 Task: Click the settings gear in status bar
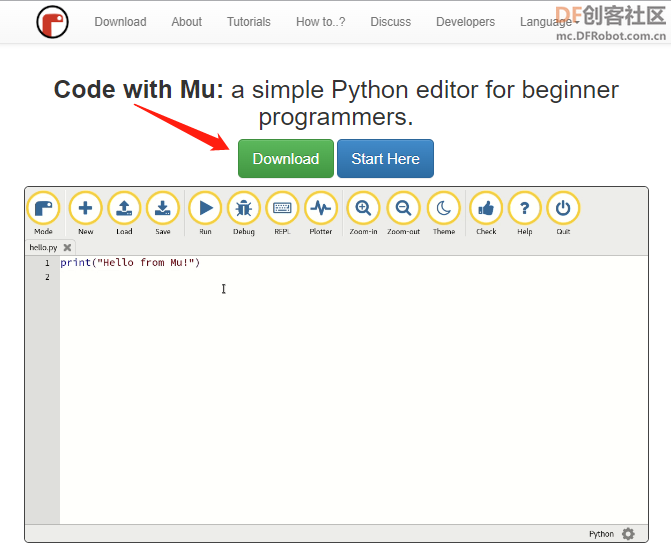pyautogui.click(x=628, y=534)
